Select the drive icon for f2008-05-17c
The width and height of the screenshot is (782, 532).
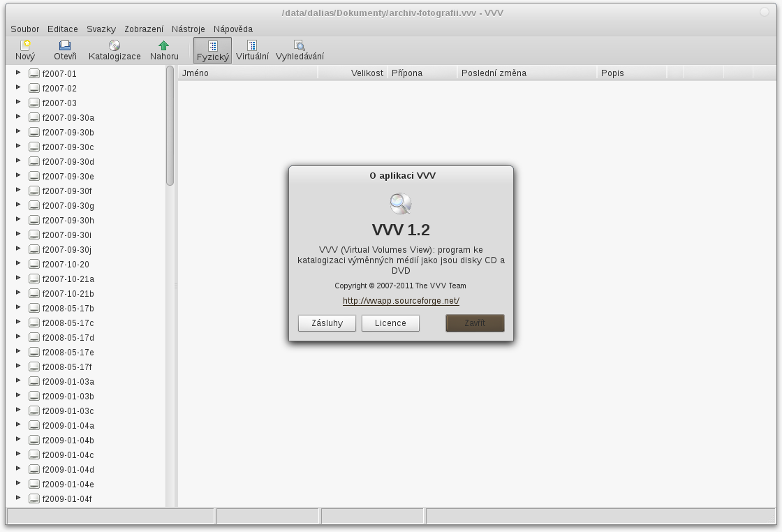coord(34,323)
